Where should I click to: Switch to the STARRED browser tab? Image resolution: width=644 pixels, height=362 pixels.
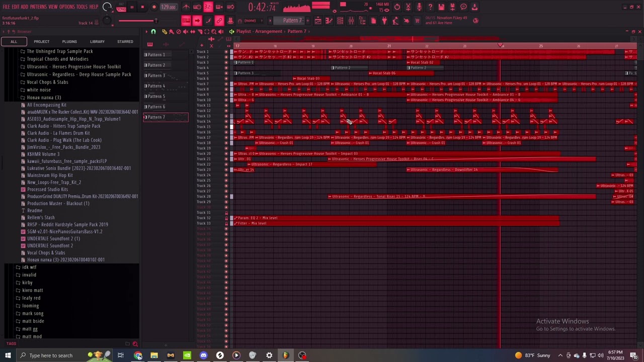[x=125, y=42]
